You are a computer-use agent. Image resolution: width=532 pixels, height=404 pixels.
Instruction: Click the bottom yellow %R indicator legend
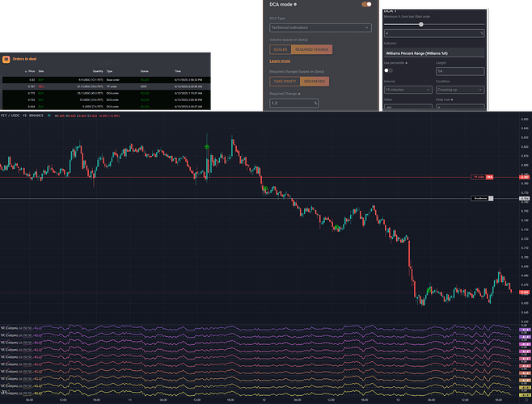pos(21,393)
